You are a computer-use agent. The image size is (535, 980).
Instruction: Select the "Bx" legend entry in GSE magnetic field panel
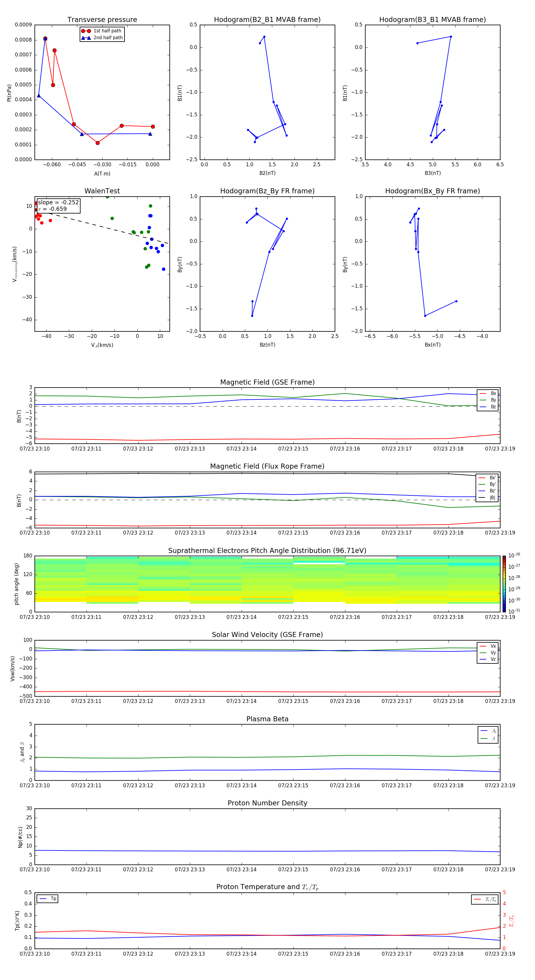coord(488,393)
